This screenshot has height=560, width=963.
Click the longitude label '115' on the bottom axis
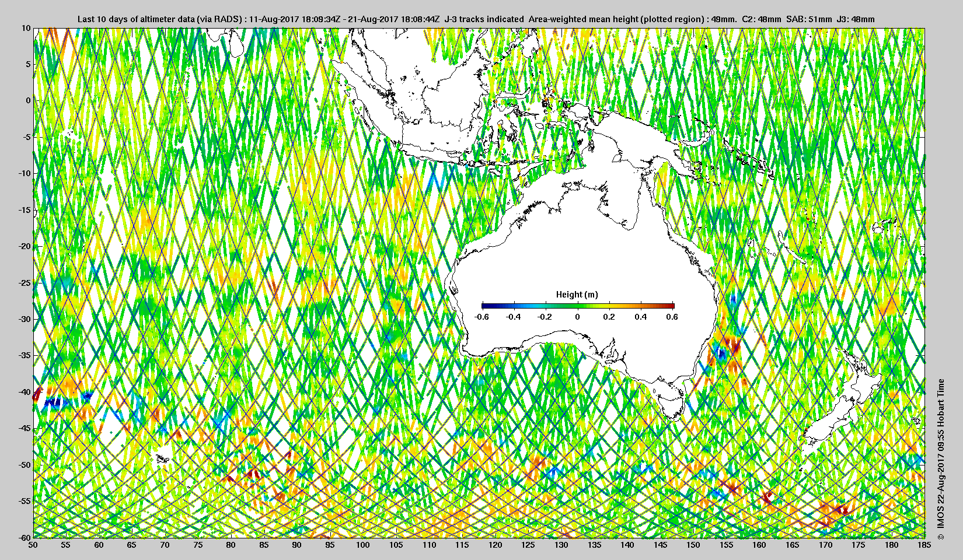click(x=462, y=545)
